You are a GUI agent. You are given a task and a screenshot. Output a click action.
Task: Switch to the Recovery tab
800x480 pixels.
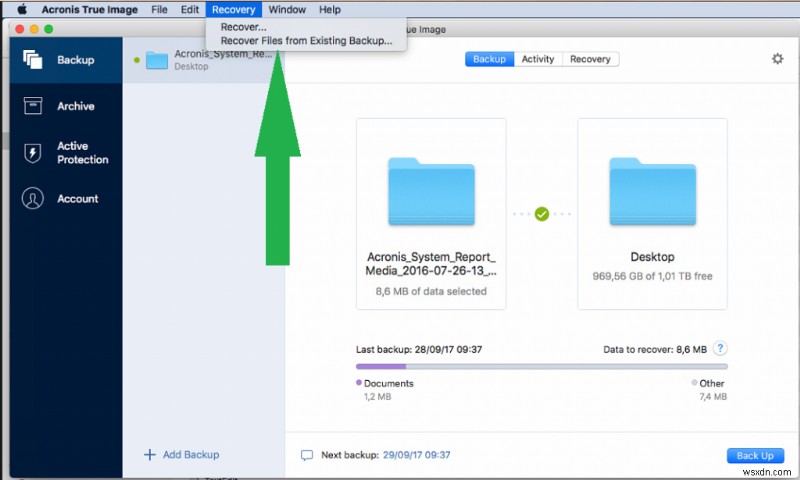coord(590,59)
